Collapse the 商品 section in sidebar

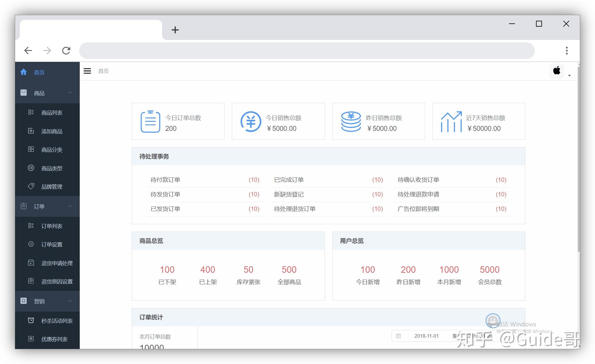71,93
